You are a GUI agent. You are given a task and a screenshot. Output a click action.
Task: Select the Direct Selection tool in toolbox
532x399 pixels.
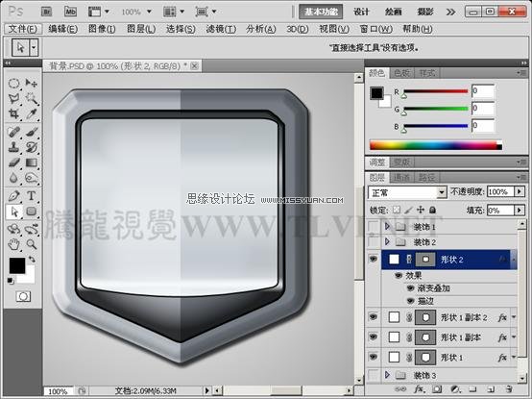pos(13,212)
